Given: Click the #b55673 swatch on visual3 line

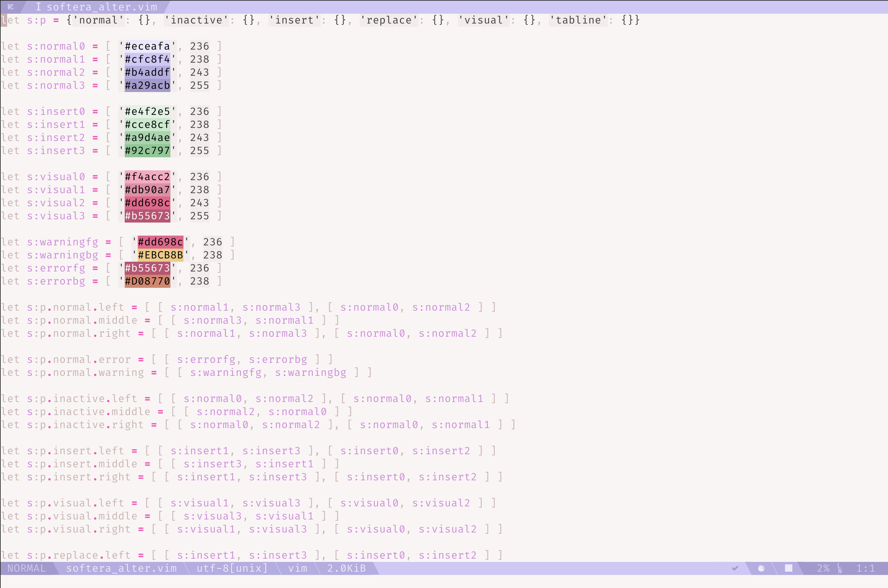Looking at the screenshot, I should click(x=147, y=216).
